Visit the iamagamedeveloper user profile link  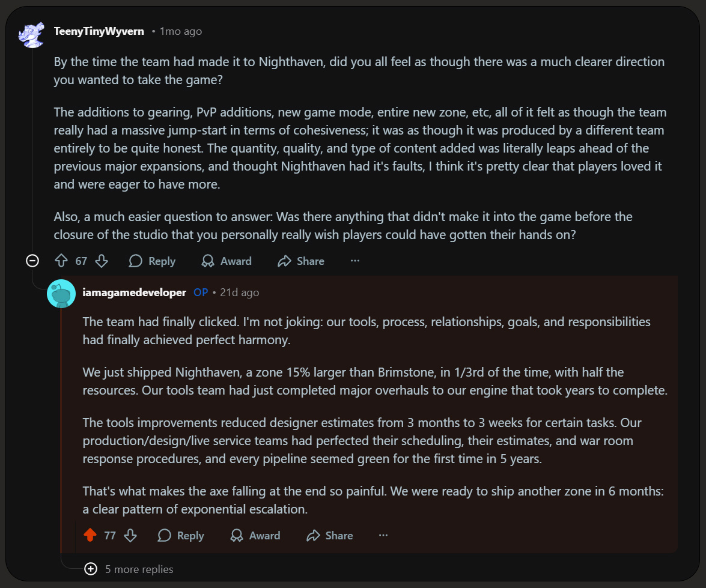tap(135, 292)
